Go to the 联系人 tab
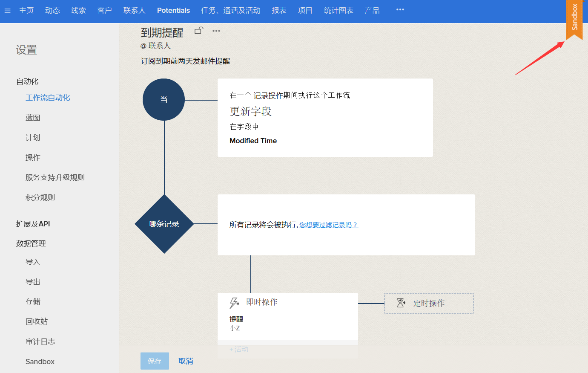588x373 pixels. pos(135,11)
